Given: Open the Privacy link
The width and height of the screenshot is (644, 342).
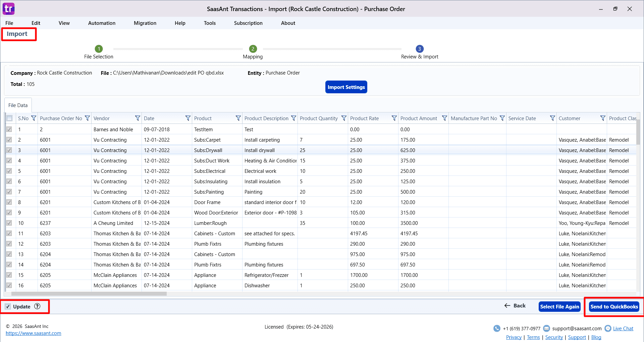Looking at the screenshot, I should pos(514,337).
